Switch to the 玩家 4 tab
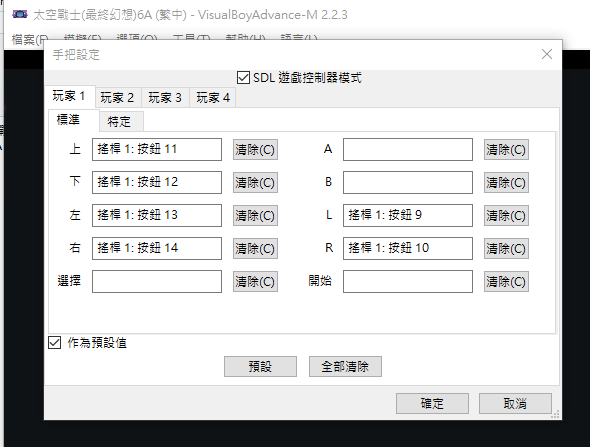 click(x=213, y=98)
